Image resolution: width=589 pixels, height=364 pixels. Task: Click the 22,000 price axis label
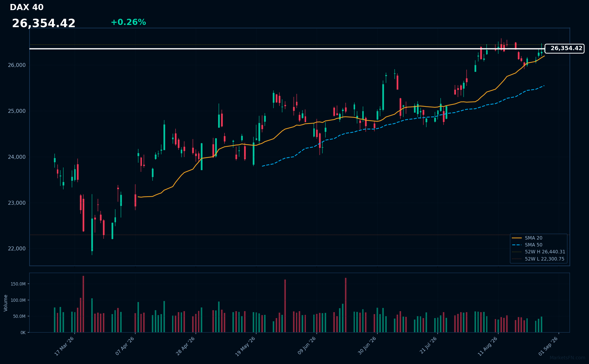tap(17, 249)
